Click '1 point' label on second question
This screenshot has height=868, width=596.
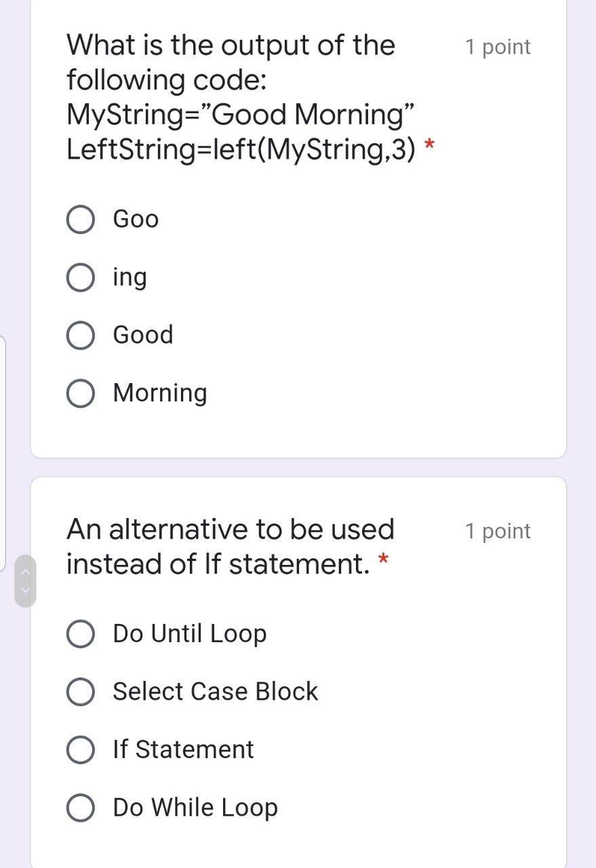tap(497, 531)
